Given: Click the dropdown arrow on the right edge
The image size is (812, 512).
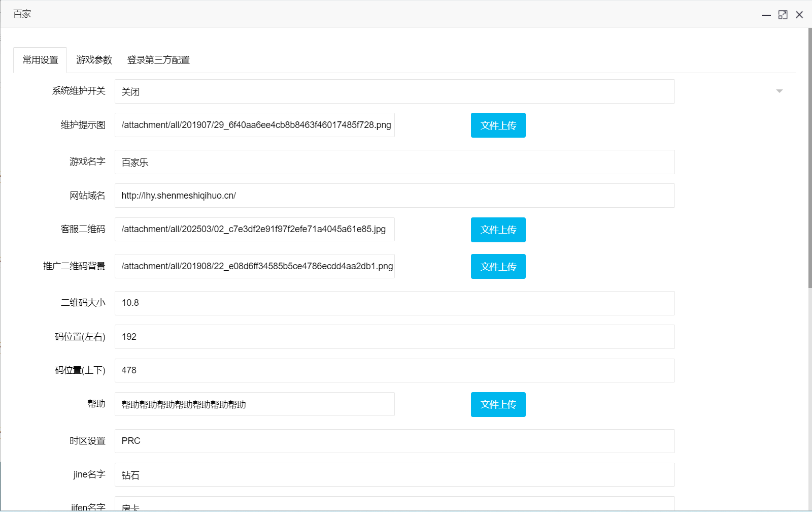Looking at the screenshot, I should tap(780, 91).
